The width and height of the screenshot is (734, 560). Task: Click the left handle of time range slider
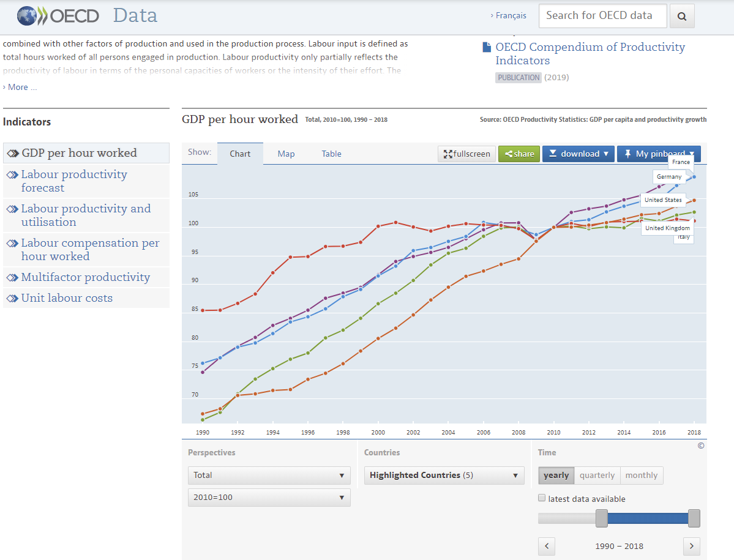point(602,518)
